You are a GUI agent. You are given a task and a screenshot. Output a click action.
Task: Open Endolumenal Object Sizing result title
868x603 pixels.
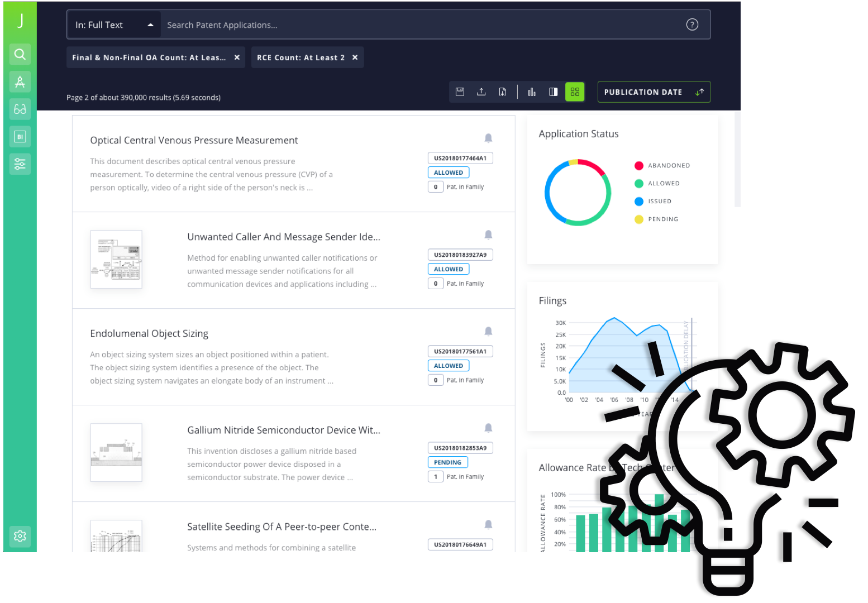point(149,333)
